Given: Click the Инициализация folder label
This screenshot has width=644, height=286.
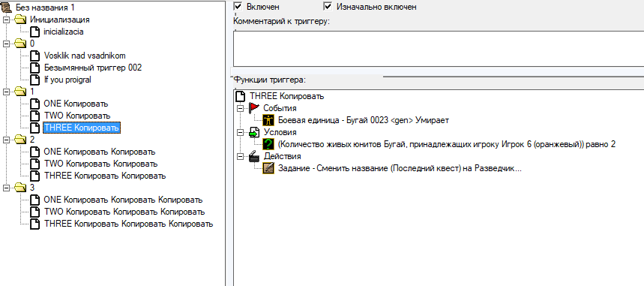Looking at the screenshot, I should pos(59,20).
